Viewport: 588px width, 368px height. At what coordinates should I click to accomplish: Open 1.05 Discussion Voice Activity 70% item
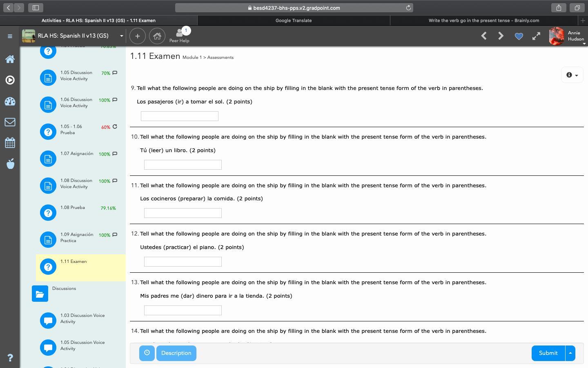click(x=81, y=78)
